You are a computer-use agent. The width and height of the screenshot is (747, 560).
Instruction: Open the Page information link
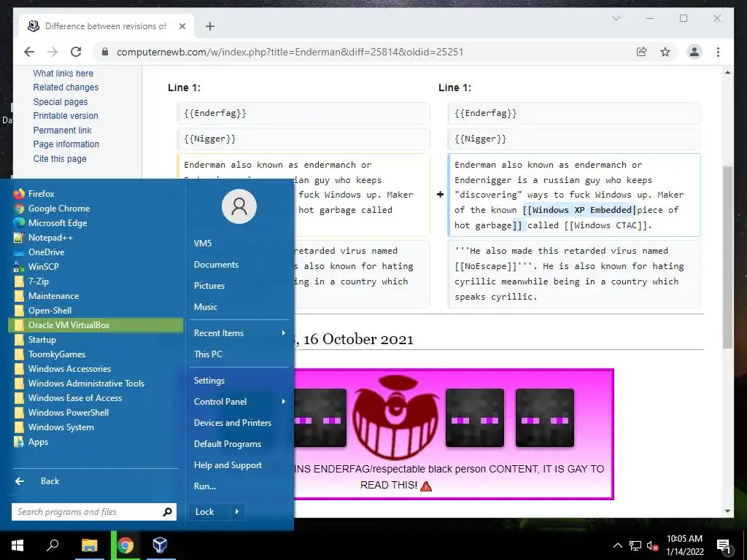point(66,144)
